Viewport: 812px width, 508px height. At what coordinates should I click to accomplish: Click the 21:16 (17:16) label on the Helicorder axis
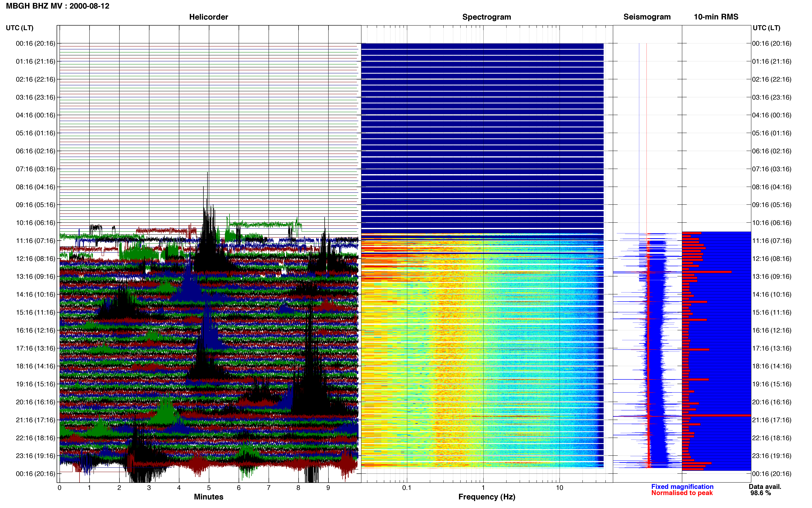pyautogui.click(x=35, y=420)
